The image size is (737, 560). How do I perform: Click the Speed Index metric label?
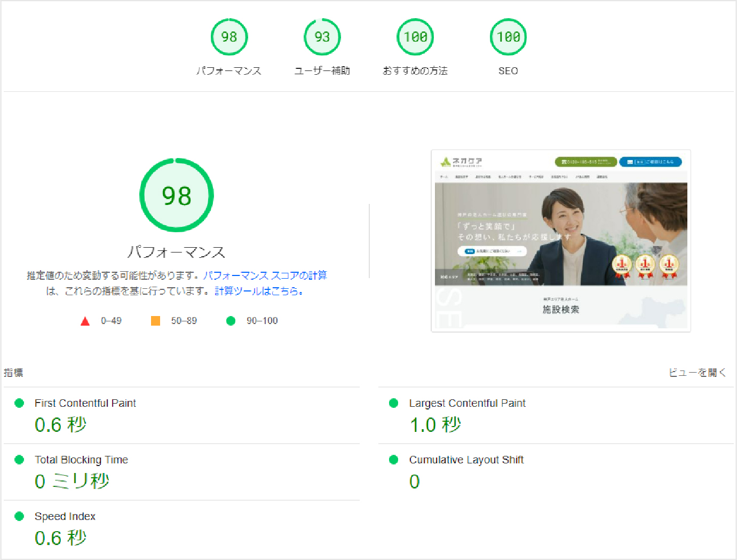pos(65,516)
